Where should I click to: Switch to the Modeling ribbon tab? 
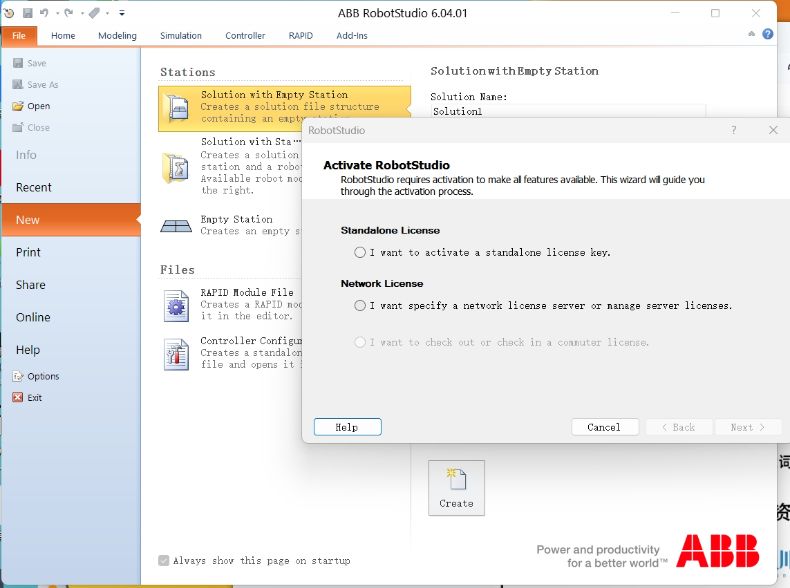(117, 36)
